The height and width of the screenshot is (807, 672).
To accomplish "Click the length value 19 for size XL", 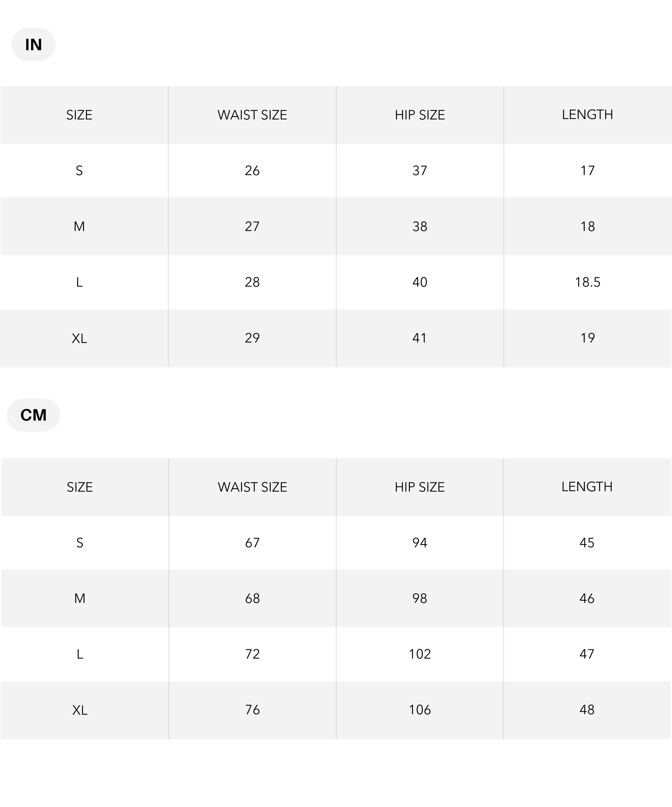I will tap(587, 338).
